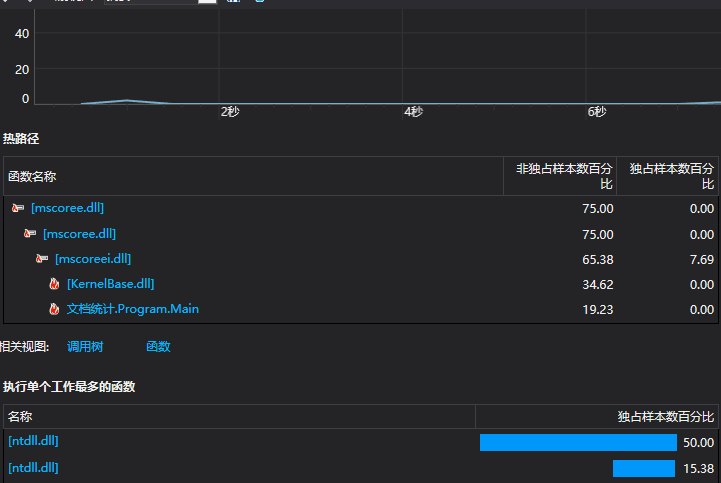The width and height of the screenshot is (721, 483).
Task: Switch to the 函数 related view
Action: click(x=158, y=347)
